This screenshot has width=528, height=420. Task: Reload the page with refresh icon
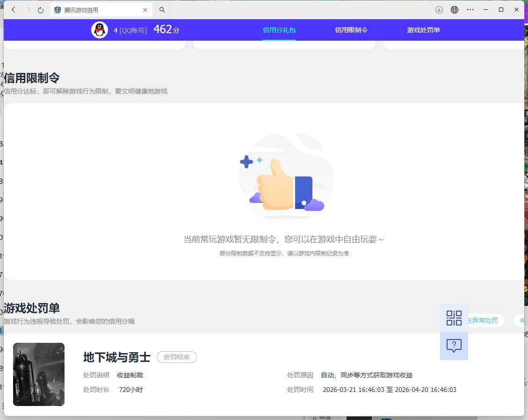point(41,10)
